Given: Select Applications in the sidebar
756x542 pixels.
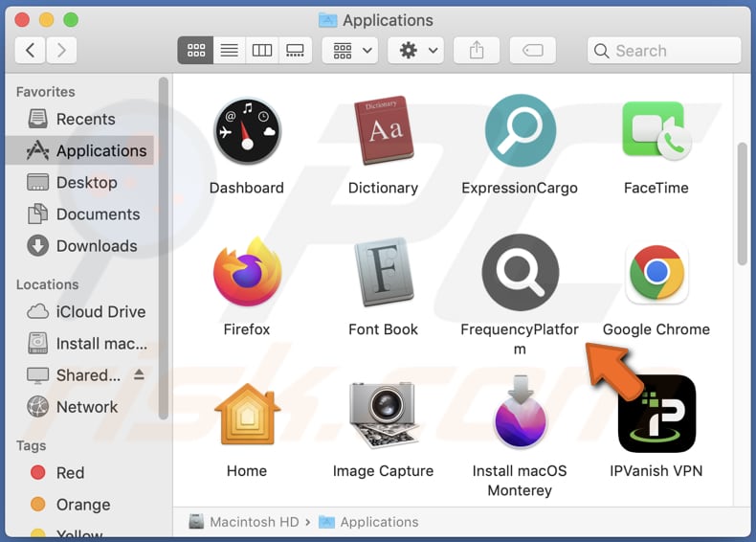Looking at the screenshot, I should [80, 150].
